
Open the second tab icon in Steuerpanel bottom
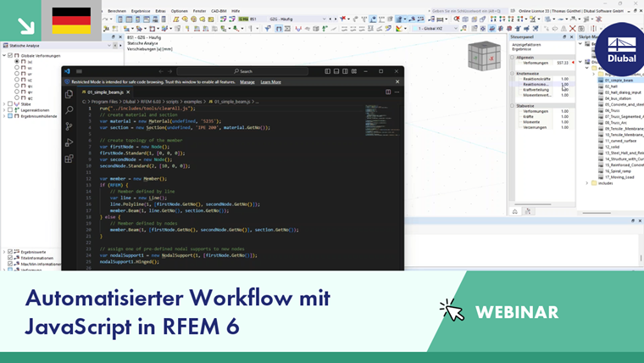coord(528,211)
